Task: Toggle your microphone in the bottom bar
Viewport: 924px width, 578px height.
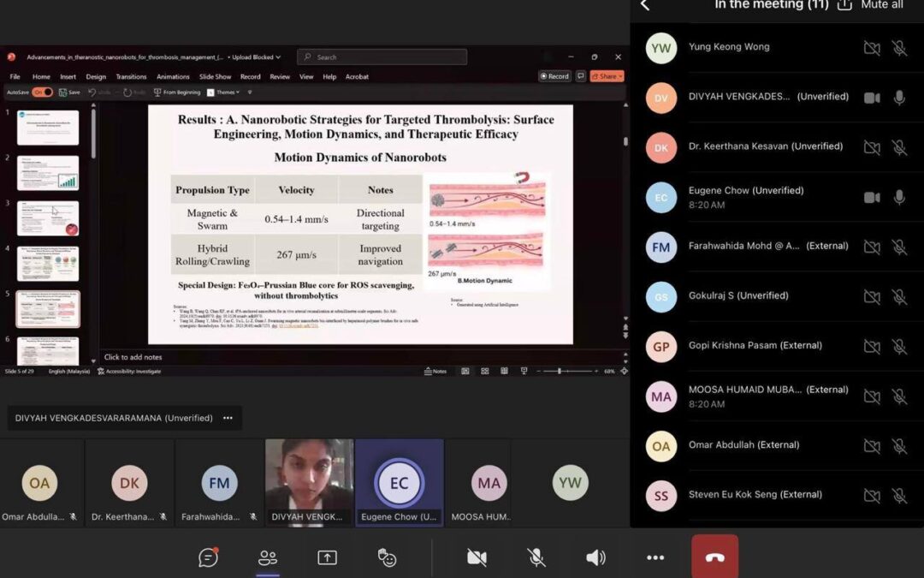Action: (536, 557)
